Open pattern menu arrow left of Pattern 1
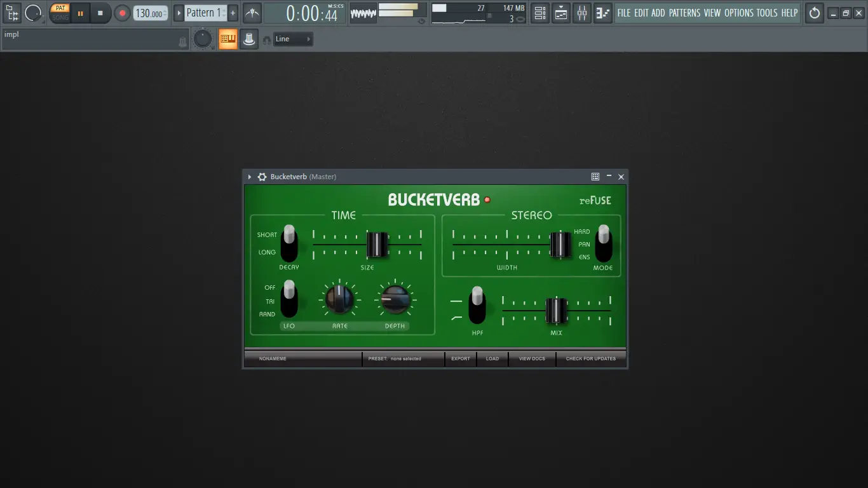 179,13
